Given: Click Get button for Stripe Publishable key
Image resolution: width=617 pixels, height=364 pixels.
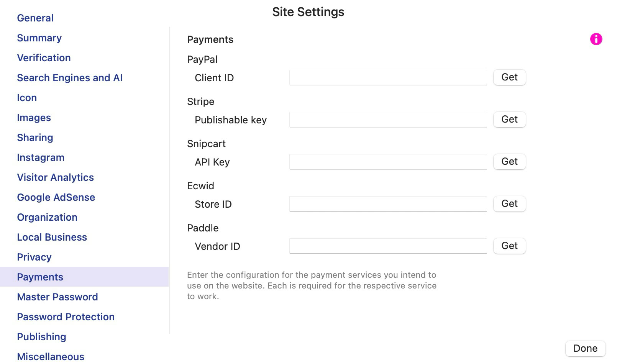Looking at the screenshot, I should 509,120.
